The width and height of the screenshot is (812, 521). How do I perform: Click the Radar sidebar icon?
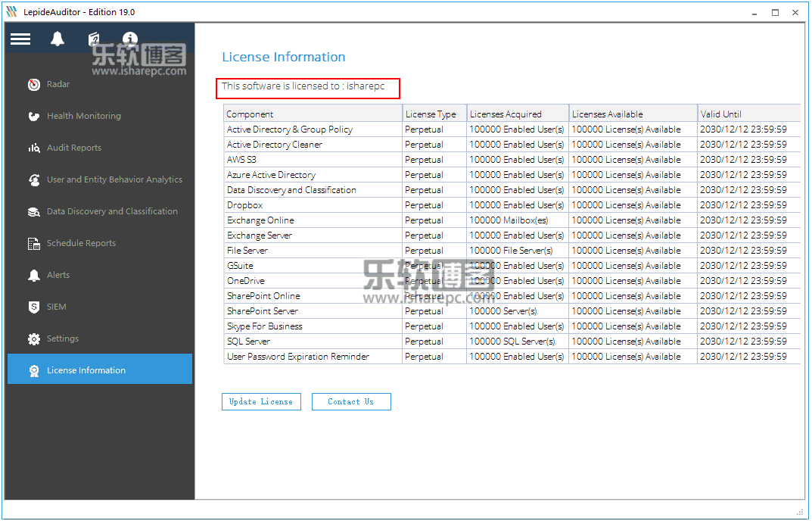click(34, 85)
